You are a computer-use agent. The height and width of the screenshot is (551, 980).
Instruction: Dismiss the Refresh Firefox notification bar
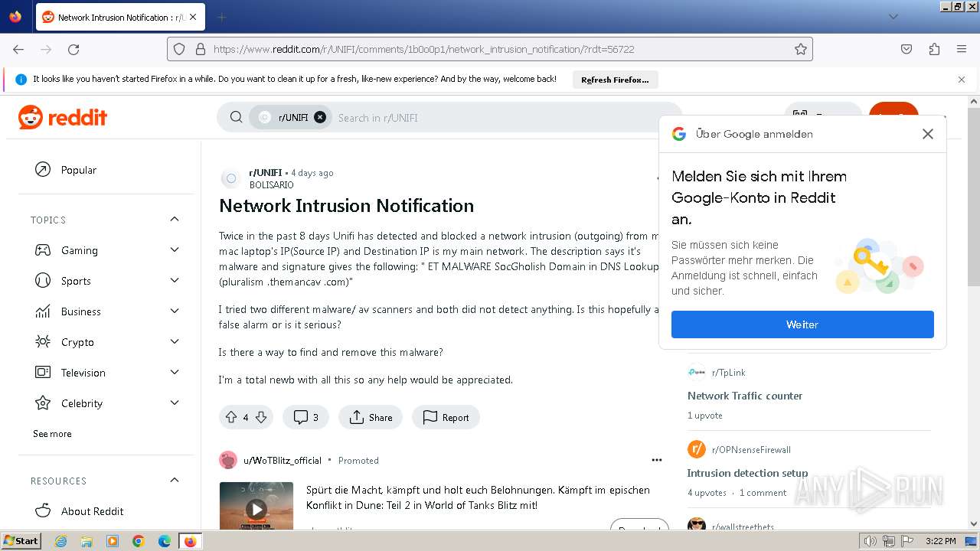tap(962, 80)
